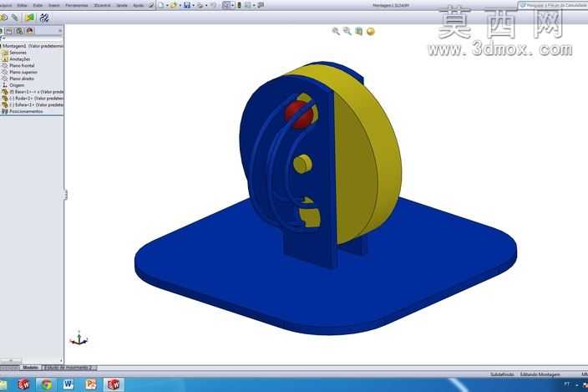Screen dimensions: 588x392
Task: Click the Zoom to Fit magnifier icon
Action: 336,32
